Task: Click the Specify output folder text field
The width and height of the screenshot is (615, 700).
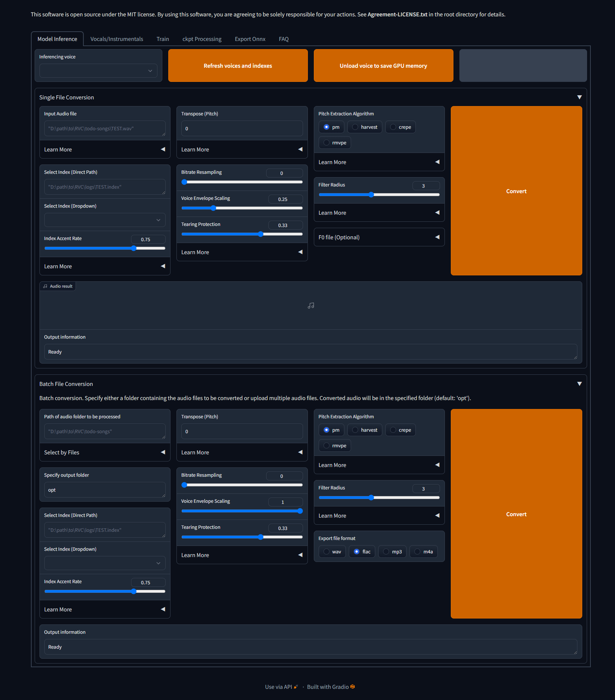Action: pyautogui.click(x=105, y=490)
